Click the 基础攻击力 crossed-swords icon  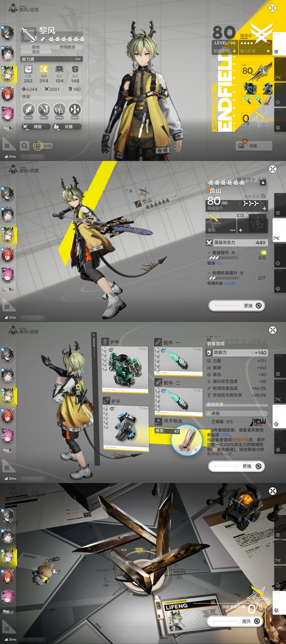pyautogui.click(x=209, y=242)
